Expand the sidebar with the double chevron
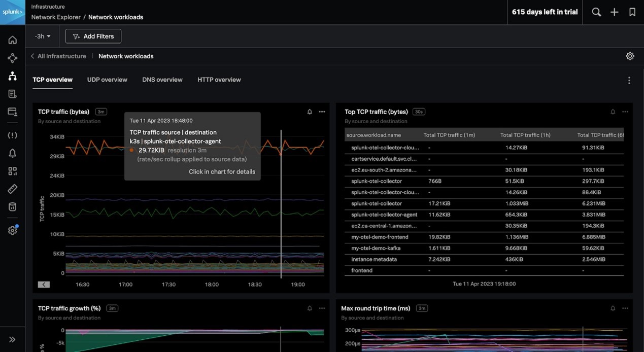This screenshot has height=352, width=644. (13, 339)
